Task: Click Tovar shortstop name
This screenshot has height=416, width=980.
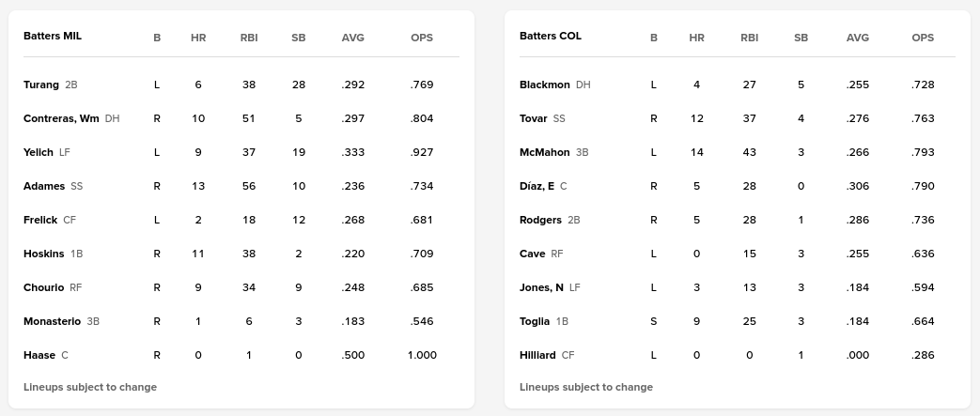Action: click(x=533, y=118)
